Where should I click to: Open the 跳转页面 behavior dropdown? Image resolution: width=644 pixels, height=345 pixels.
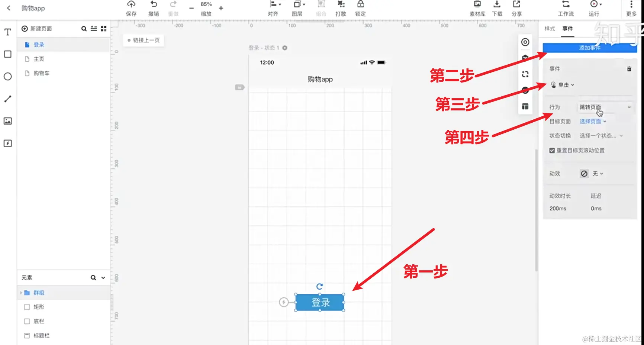click(605, 107)
